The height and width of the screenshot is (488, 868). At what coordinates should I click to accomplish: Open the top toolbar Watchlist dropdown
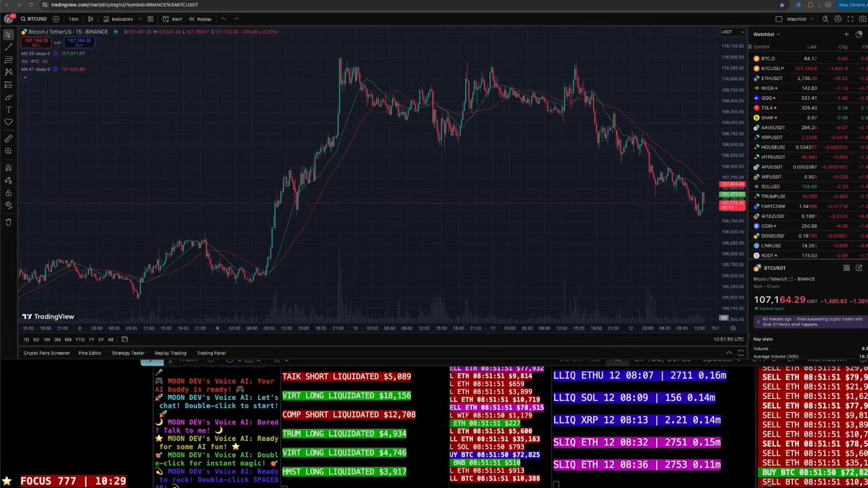pos(799,20)
